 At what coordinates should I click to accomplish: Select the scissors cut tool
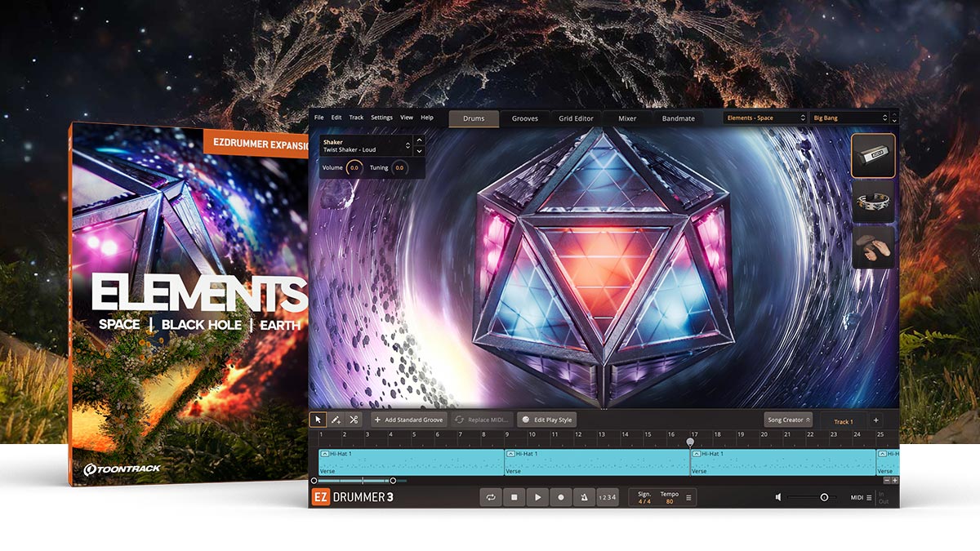[354, 420]
